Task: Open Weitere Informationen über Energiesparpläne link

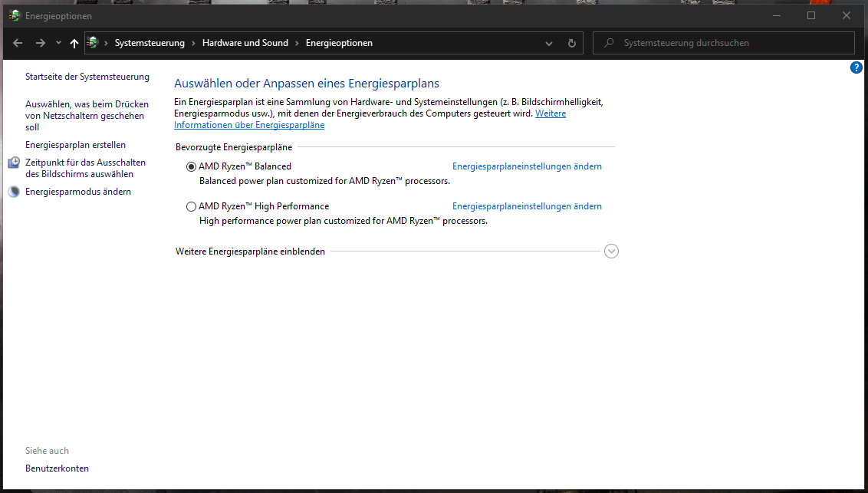Action: point(370,120)
